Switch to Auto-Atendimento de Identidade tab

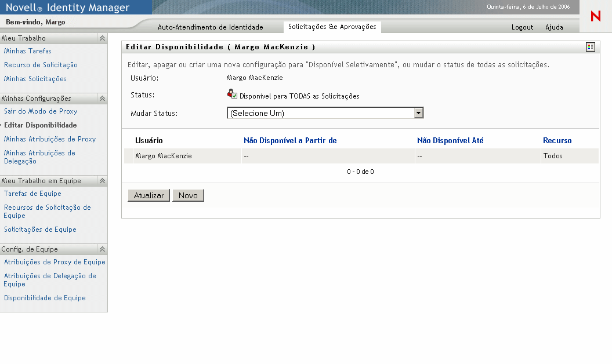(210, 27)
